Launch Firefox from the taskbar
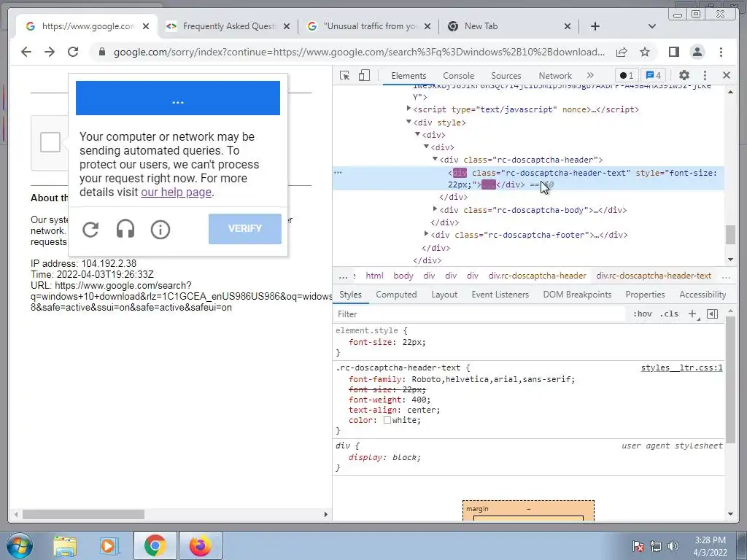This screenshot has width=747, height=560. pos(200,546)
